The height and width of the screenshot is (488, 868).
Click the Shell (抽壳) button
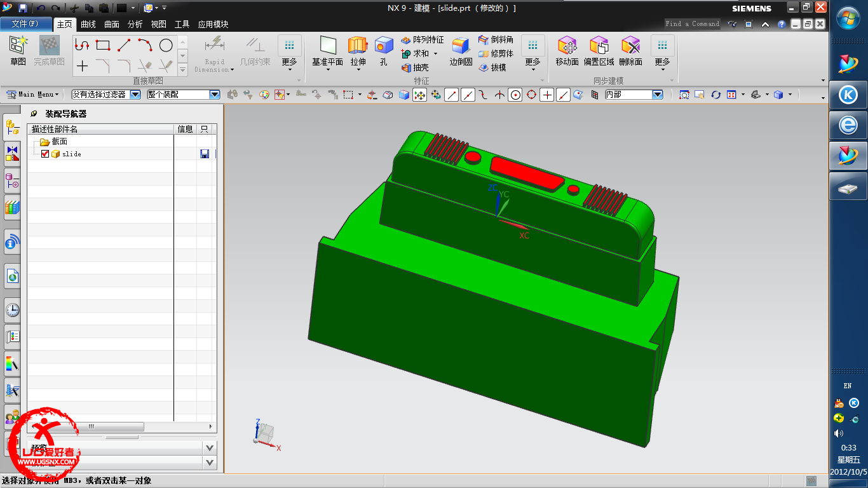pos(415,67)
